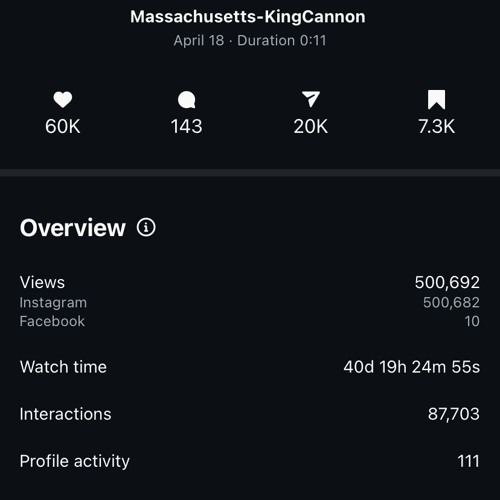Tap the comments speech bubble icon

pyautogui.click(x=187, y=100)
